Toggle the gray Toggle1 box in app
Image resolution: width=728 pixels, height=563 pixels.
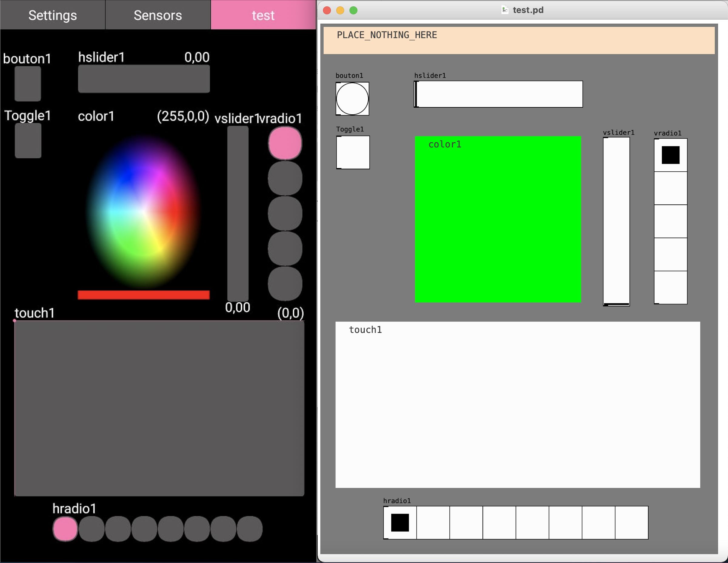pos(28,140)
